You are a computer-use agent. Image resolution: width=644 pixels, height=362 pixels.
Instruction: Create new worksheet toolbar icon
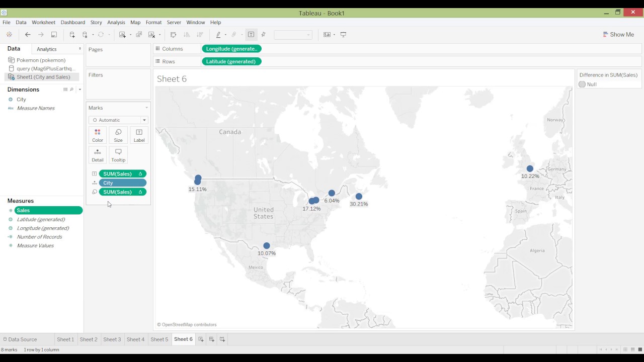tap(122, 35)
